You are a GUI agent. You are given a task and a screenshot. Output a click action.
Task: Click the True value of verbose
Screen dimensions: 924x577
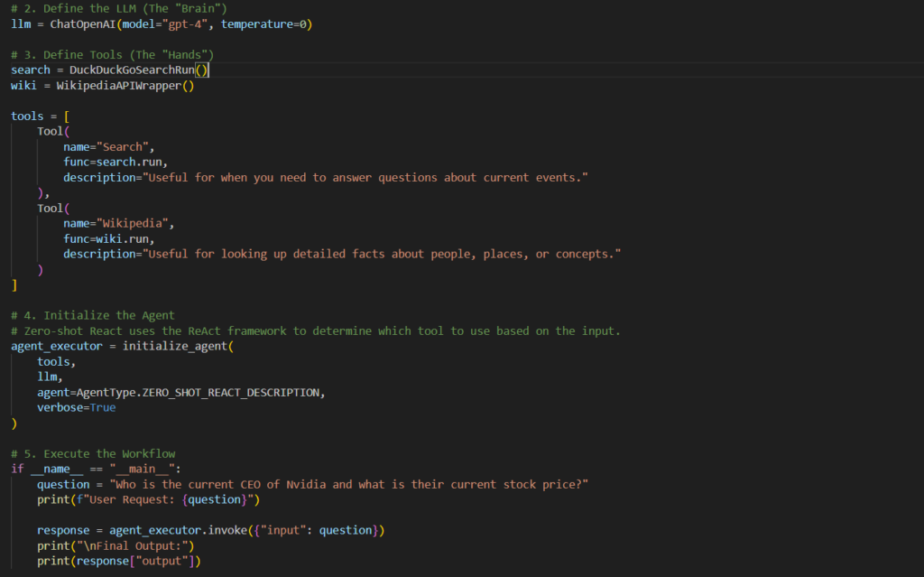coord(103,407)
